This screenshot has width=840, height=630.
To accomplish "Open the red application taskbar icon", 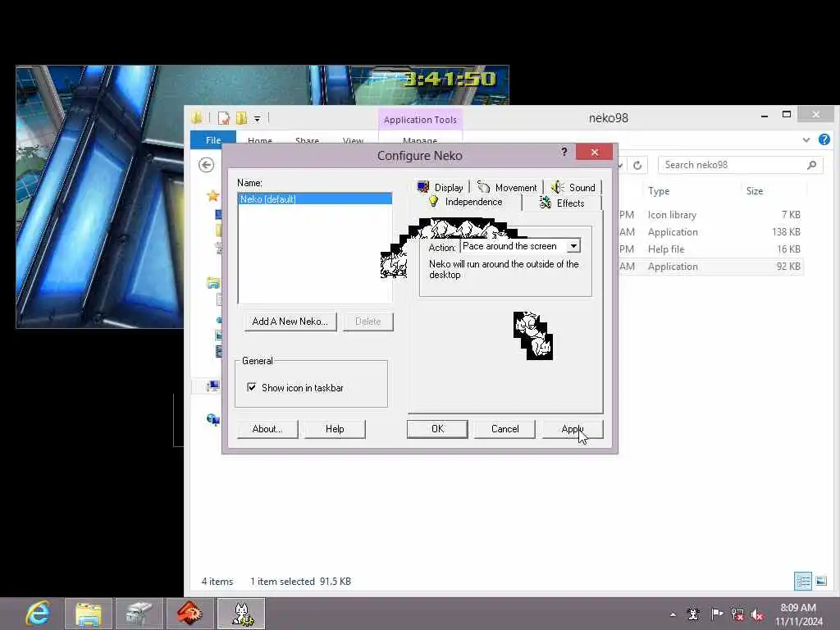I will tap(190, 614).
